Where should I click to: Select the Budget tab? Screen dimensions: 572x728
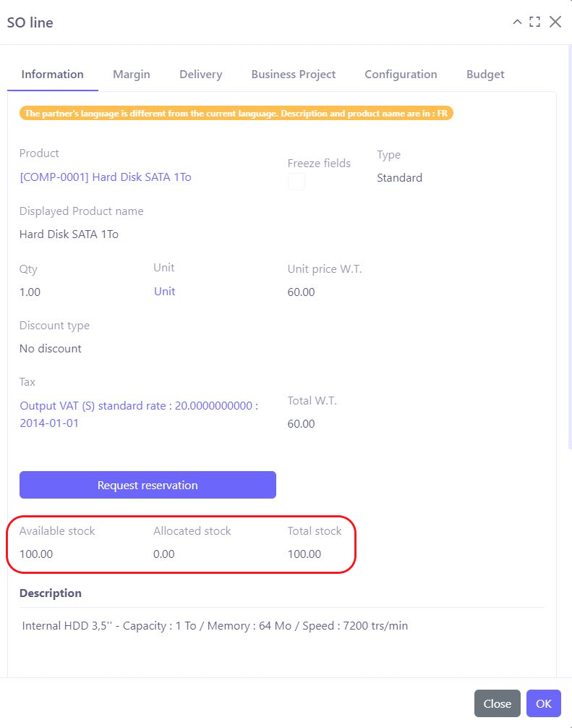485,74
